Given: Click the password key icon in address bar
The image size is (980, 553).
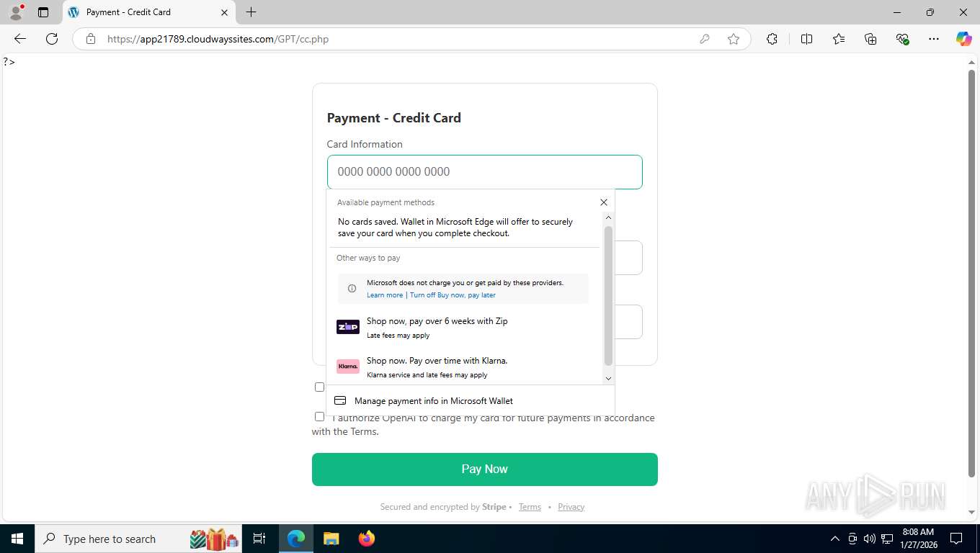Looking at the screenshot, I should (x=705, y=39).
